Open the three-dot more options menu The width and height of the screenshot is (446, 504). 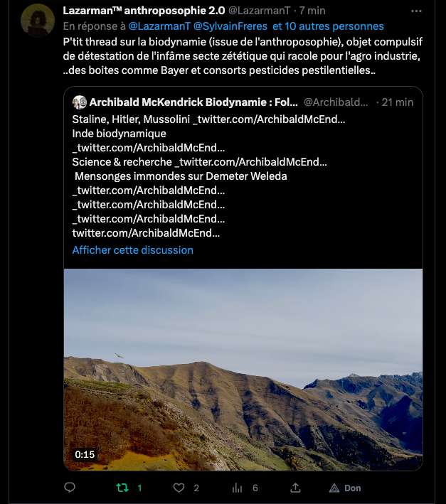pyautogui.click(x=416, y=11)
